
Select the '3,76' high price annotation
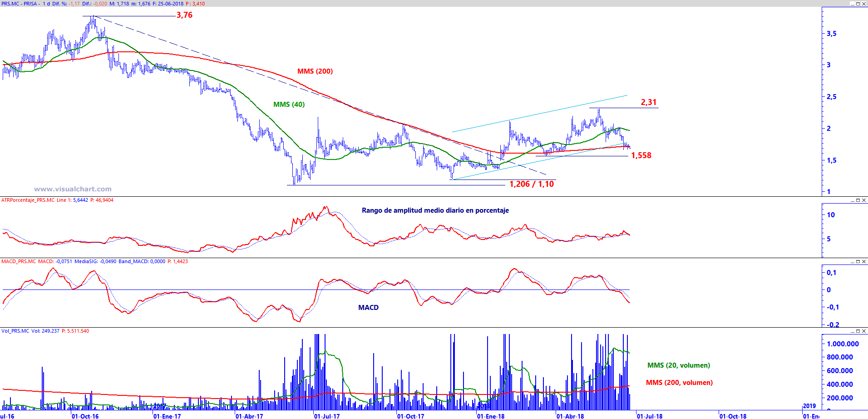click(184, 15)
